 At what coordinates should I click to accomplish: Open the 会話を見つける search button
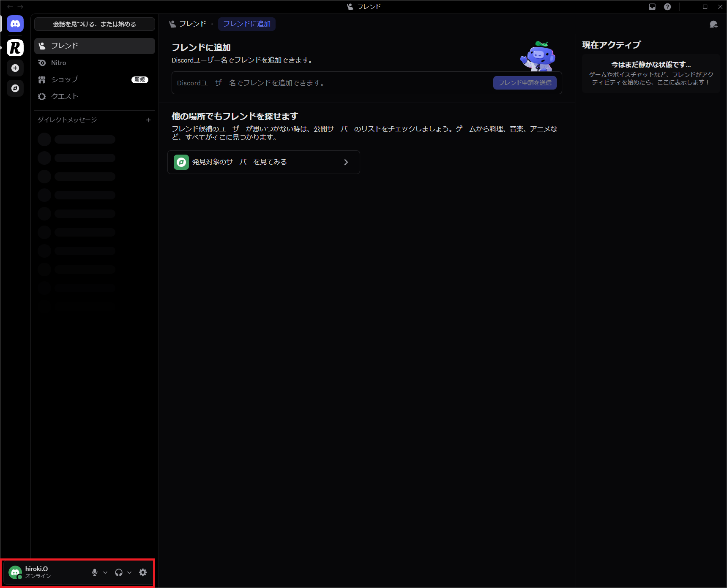(x=94, y=24)
